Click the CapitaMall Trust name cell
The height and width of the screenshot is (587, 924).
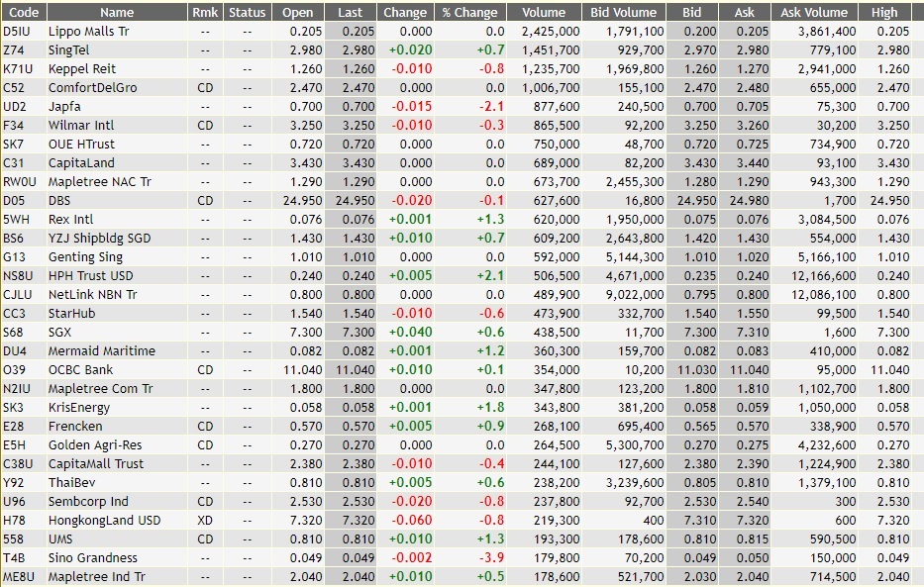[x=96, y=464]
